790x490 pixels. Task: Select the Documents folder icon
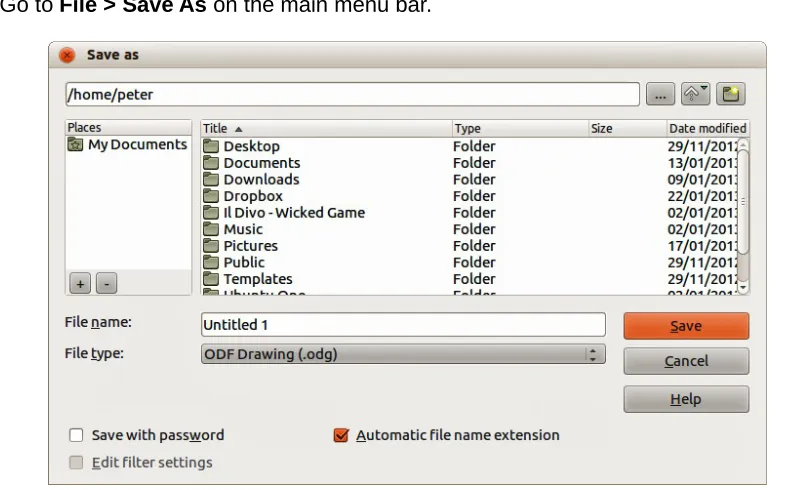(211, 163)
